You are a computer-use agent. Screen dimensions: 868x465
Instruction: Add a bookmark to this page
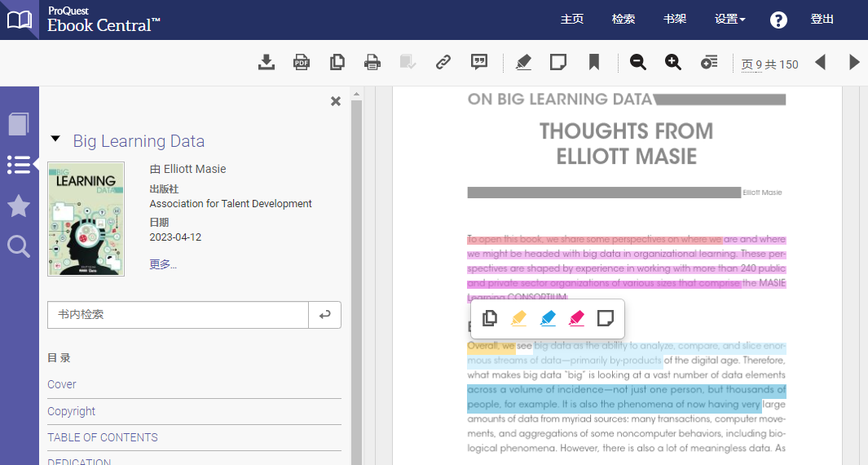pyautogui.click(x=594, y=62)
